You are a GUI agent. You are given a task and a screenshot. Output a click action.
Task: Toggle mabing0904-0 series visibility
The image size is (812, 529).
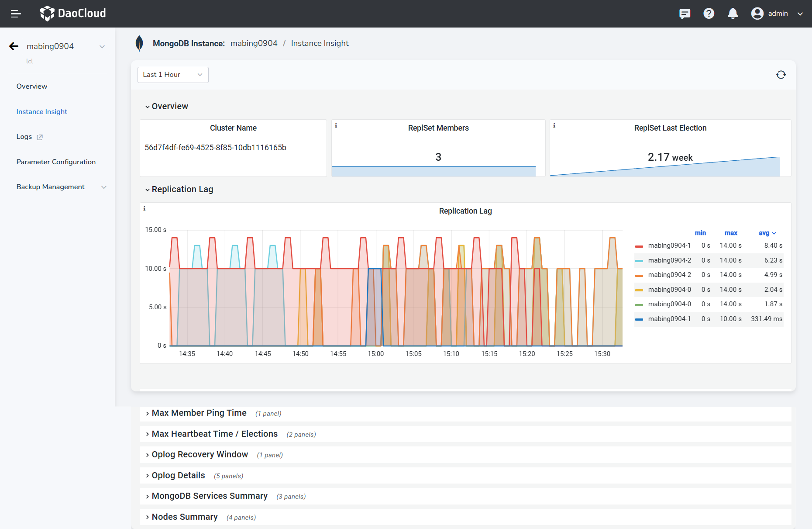point(669,290)
